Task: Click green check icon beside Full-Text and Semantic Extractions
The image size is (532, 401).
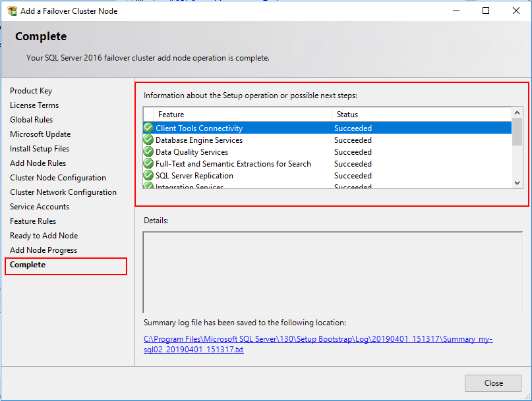Action: click(x=148, y=163)
